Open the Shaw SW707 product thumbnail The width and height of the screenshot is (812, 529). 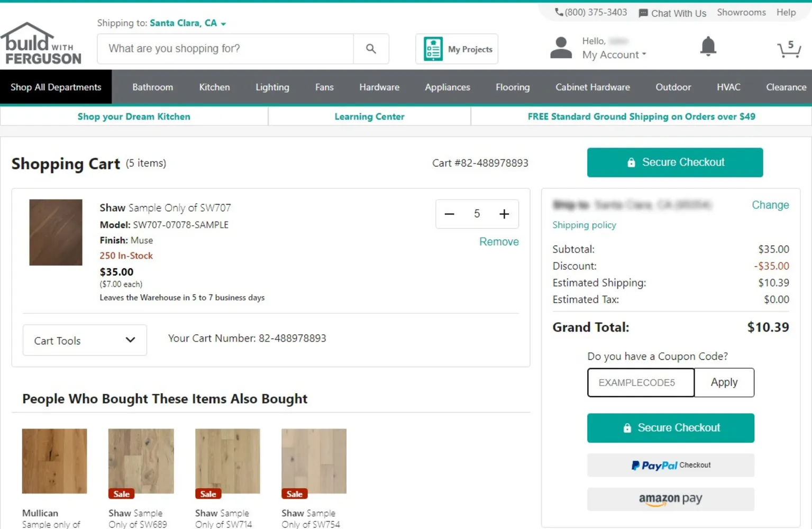pos(56,232)
